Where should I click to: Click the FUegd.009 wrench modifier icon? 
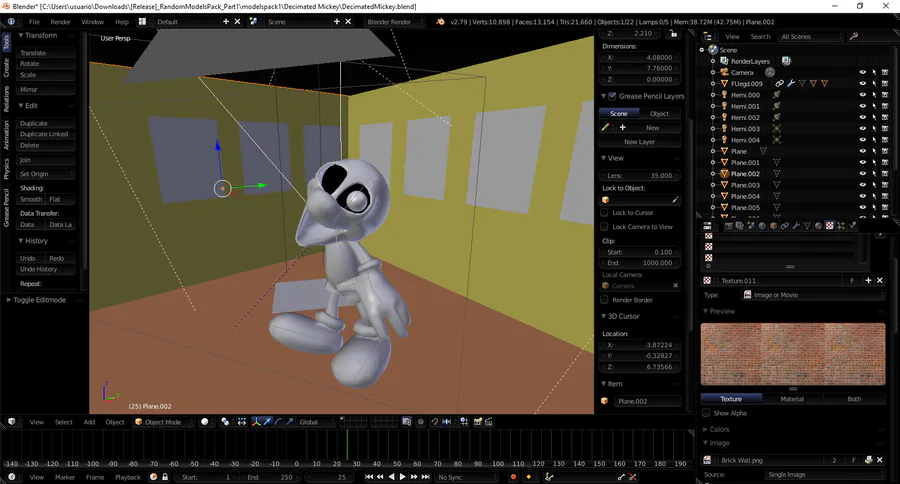pyautogui.click(x=791, y=83)
